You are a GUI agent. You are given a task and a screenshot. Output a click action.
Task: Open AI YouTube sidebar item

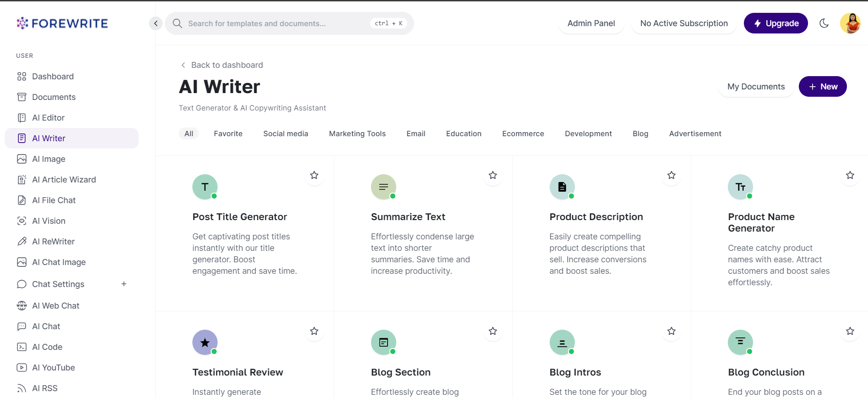pos(71,368)
